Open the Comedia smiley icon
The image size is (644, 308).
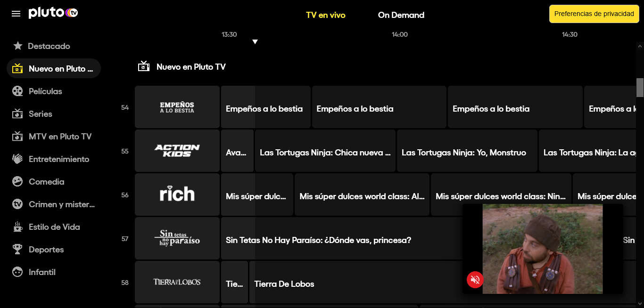(17, 181)
